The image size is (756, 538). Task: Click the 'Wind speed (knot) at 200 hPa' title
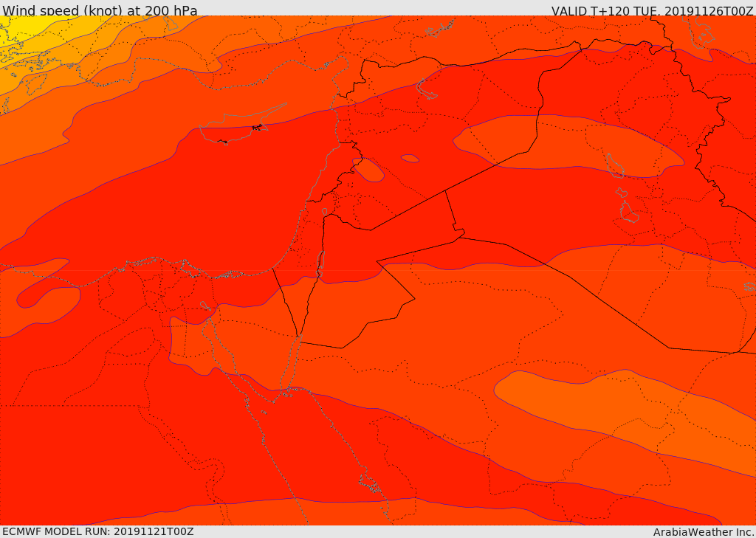100,10
